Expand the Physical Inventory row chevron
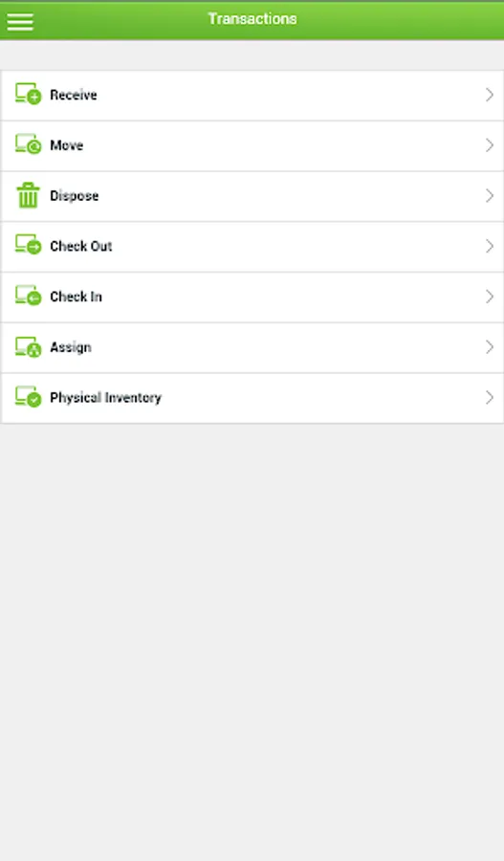The image size is (504, 861). [490, 398]
